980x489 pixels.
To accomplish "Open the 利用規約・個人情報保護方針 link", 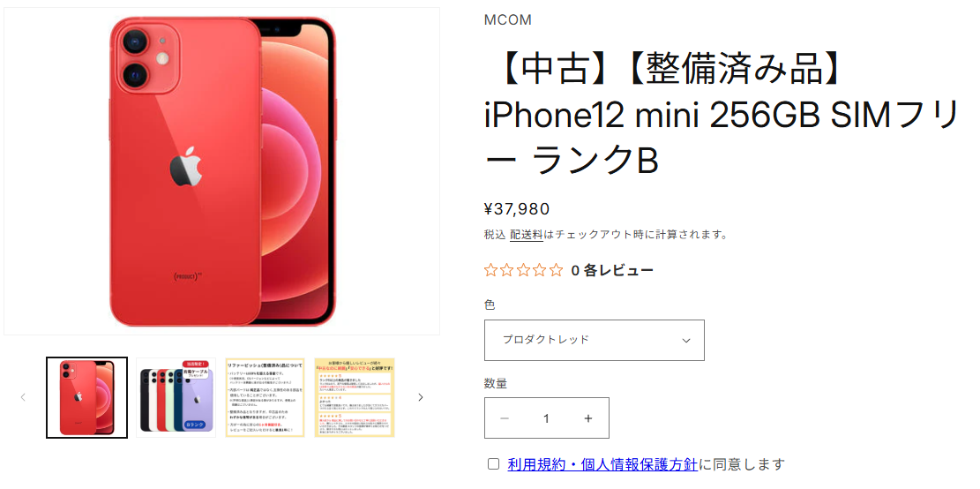I will click(602, 464).
